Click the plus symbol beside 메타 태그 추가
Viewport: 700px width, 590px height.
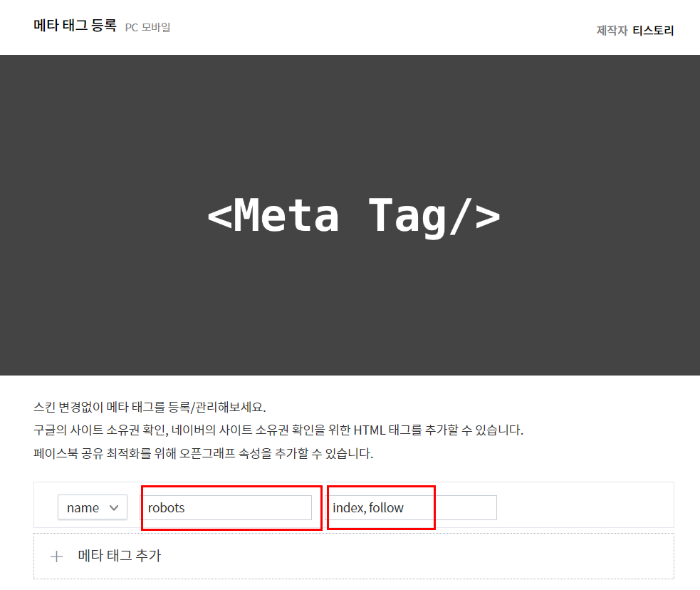pos(56,557)
